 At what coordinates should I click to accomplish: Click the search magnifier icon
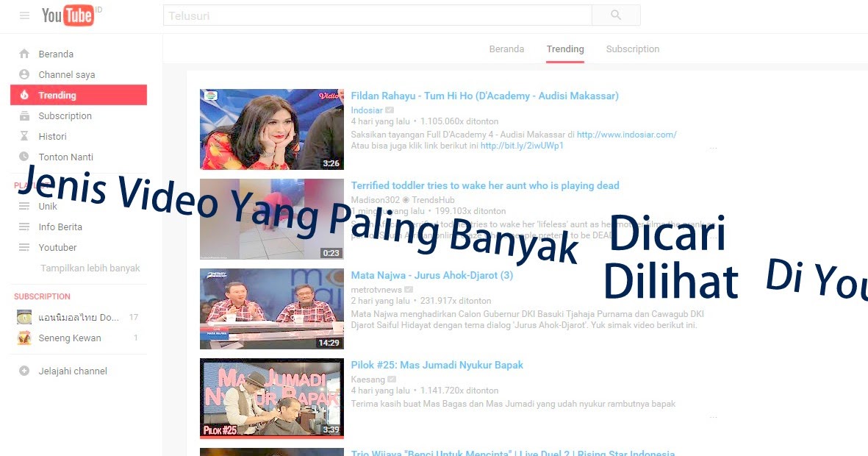[616, 15]
